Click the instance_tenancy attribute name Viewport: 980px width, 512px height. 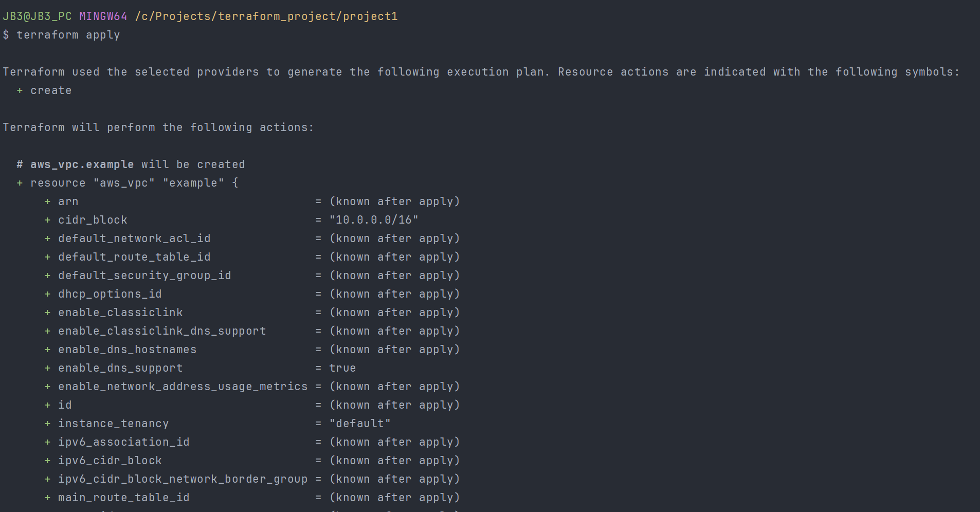[x=114, y=424]
